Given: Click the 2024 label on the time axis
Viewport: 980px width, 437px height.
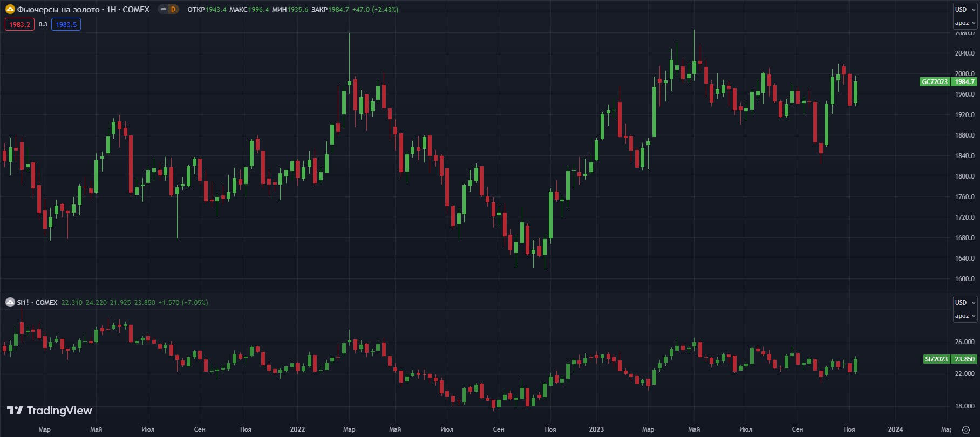Looking at the screenshot, I should pyautogui.click(x=895, y=429).
